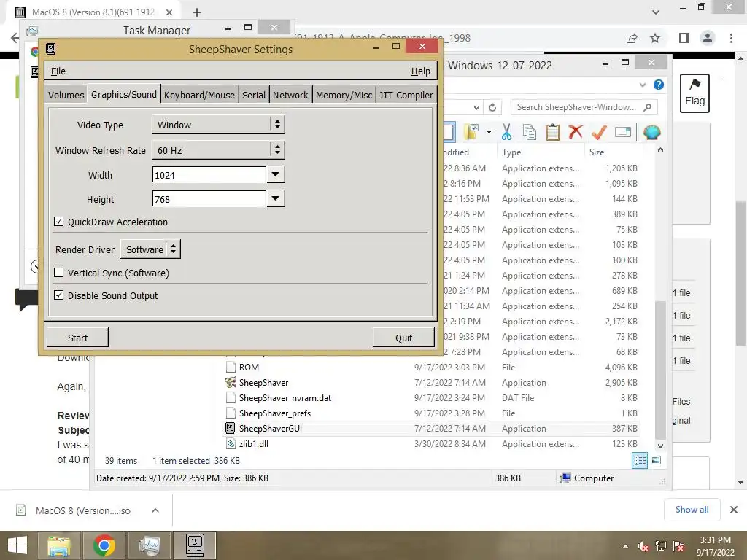Click the Height input field

(209, 198)
